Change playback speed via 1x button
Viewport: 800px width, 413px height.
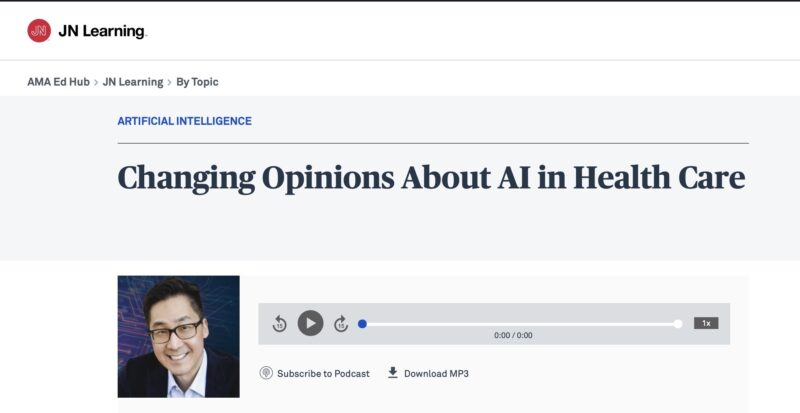(x=706, y=323)
